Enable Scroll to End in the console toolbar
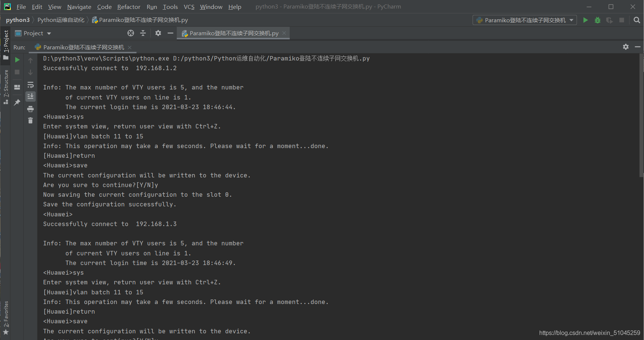Image resolution: width=644 pixels, height=340 pixels. pos(30,96)
